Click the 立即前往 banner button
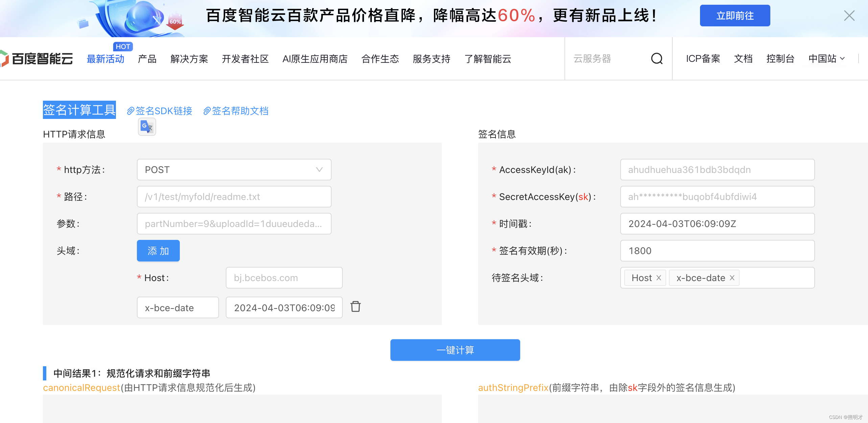The height and width of the screenshot is (423, 868). click(x=735, y=16)
